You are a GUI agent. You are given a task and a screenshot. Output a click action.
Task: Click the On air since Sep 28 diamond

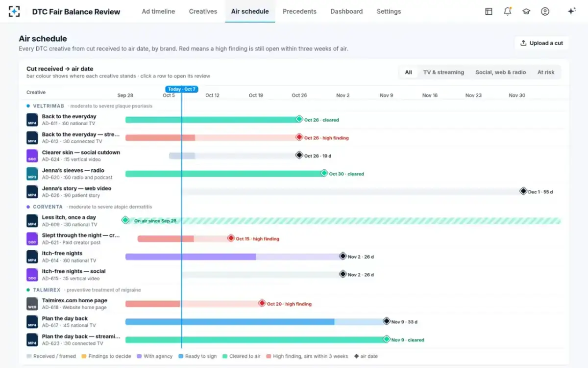click(125, 220)
